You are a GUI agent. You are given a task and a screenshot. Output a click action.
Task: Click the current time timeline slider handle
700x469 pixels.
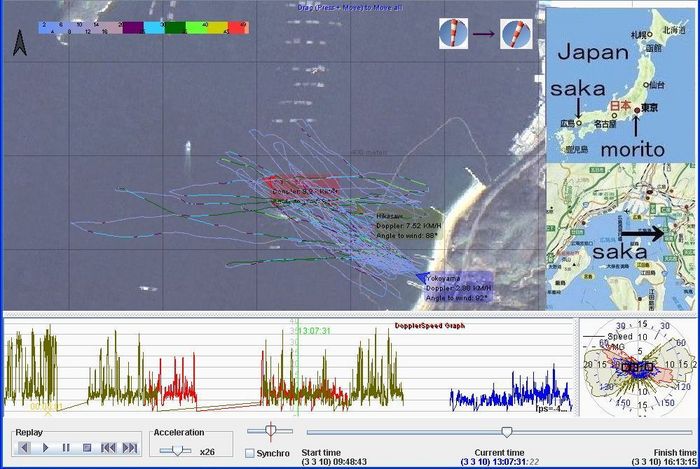[507, 432]
